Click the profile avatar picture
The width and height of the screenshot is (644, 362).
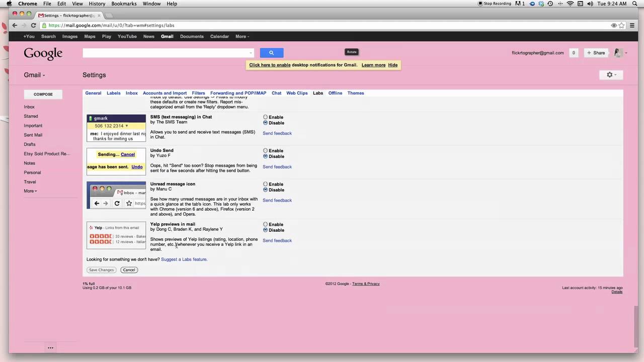(618, 53)
